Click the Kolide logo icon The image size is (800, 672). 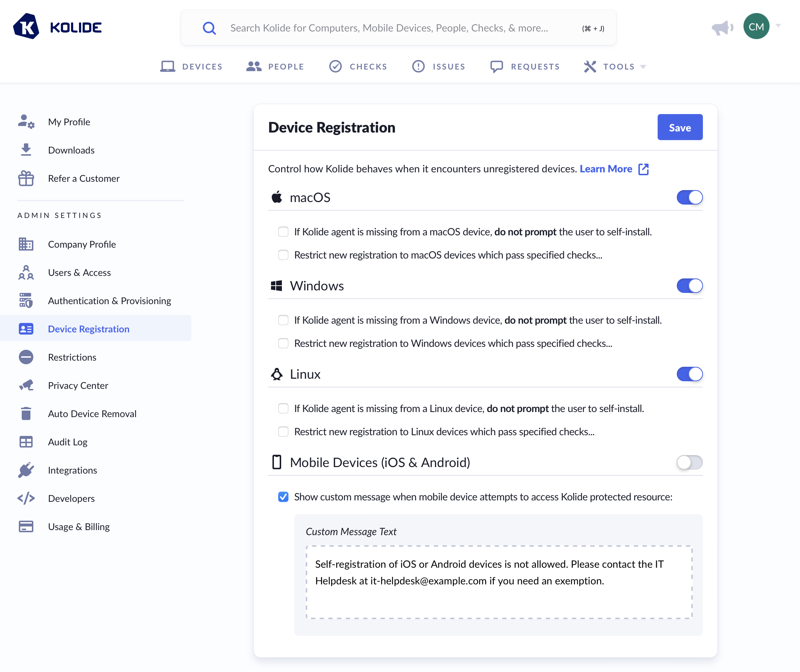coord(26,27)
